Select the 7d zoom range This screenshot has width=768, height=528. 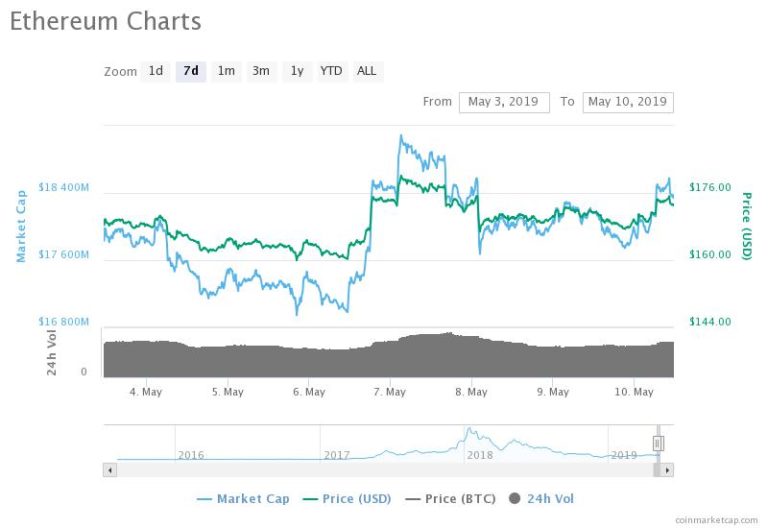[x=191, y=71]
